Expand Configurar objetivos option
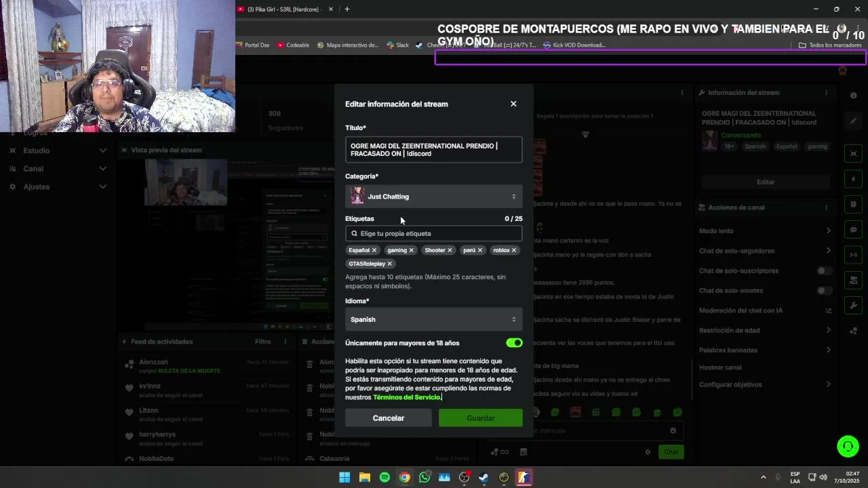The image size is (868, 488). [765, 384]
